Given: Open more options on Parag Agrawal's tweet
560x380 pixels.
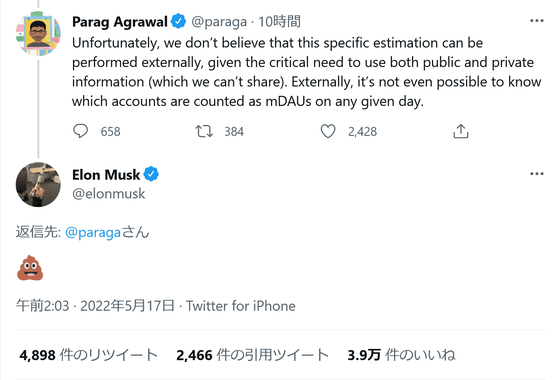Looking at the screenshot, I should 536,21.
